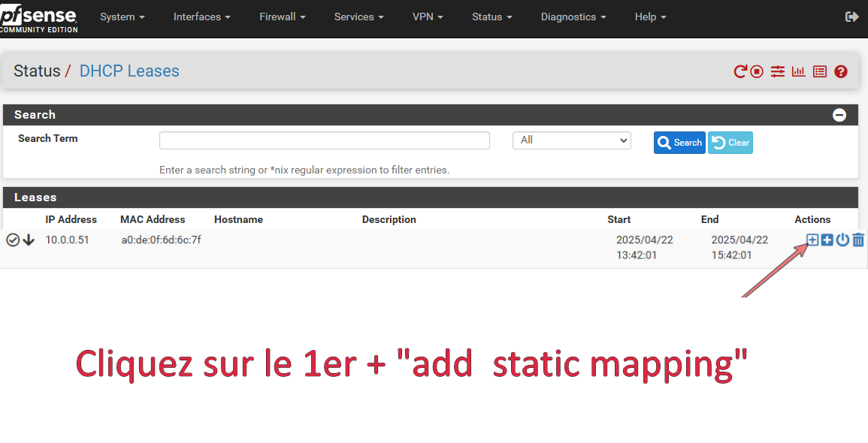This screenshot has width=868, height=443.
Task: Open the All search filter dropdown
Action: click(571, 140)
